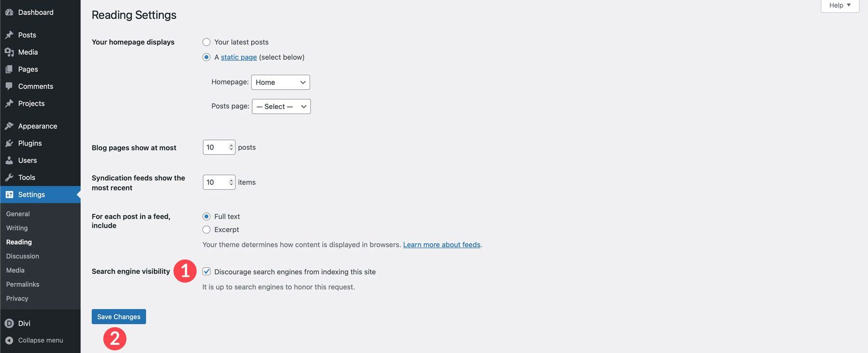Viewport: 868px width, 353px height.
Task: Select the Your latest posts radio button
Action: pyautogui.click(x=206, y=41)
